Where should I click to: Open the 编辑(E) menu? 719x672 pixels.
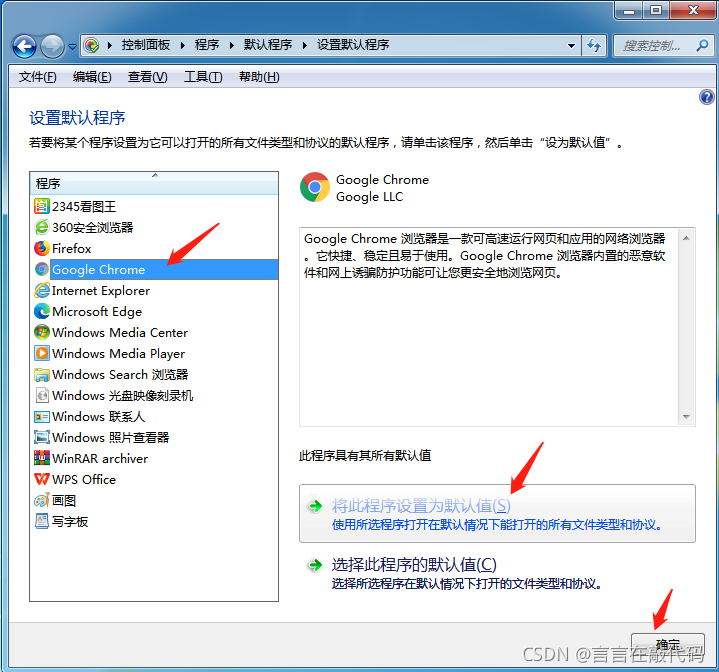pyautogui.click(x=92, y=77)
